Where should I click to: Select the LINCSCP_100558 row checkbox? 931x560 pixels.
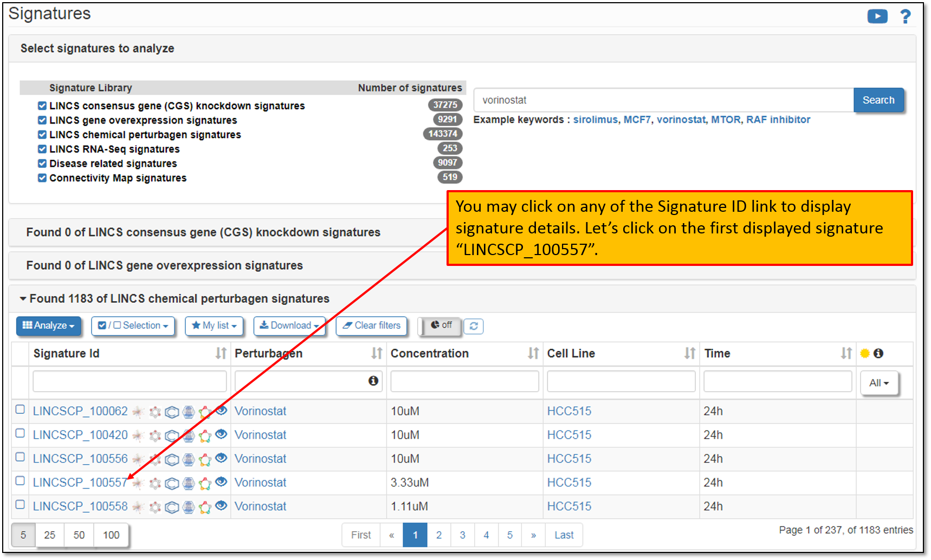(20, 504)
